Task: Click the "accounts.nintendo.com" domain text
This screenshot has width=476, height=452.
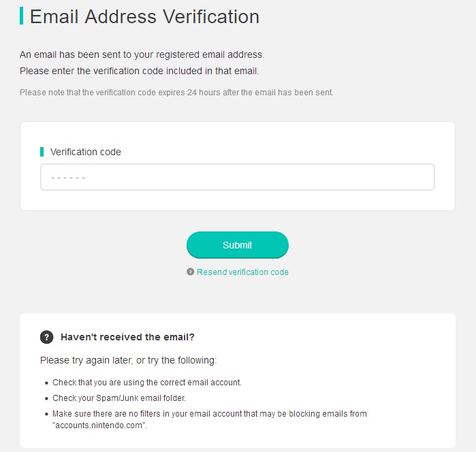Action: coord(99,425)
